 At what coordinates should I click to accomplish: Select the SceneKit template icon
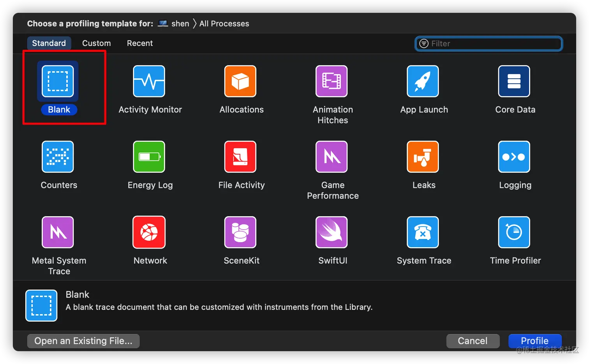click(x=240, y=232)
